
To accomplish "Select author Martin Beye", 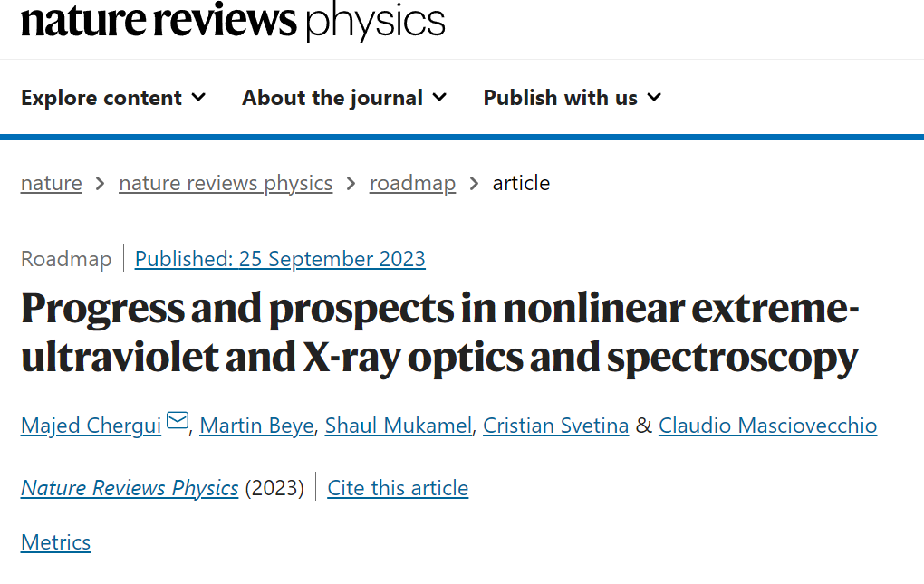I will point(257,426).
